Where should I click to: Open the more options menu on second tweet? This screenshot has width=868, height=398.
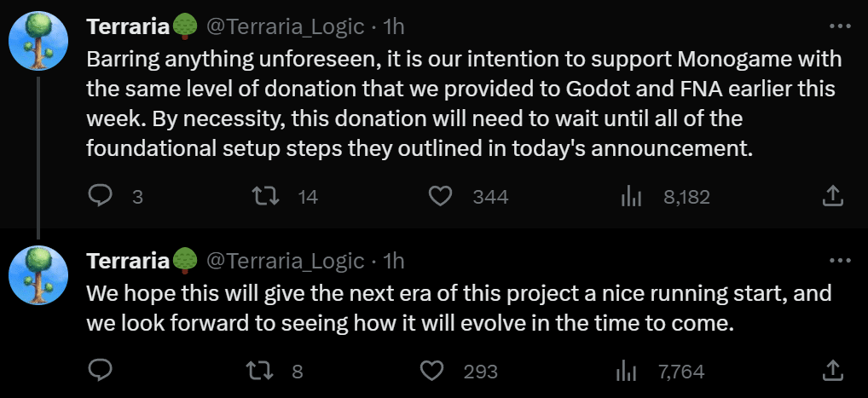pyautogui.click(x=840, y=260)
